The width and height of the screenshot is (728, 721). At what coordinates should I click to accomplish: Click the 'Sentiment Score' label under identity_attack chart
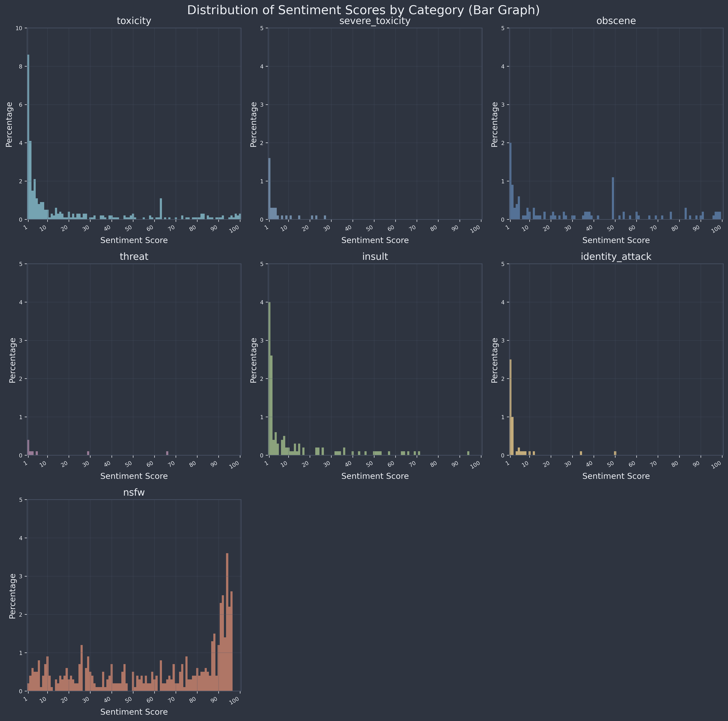click(616, 476)
